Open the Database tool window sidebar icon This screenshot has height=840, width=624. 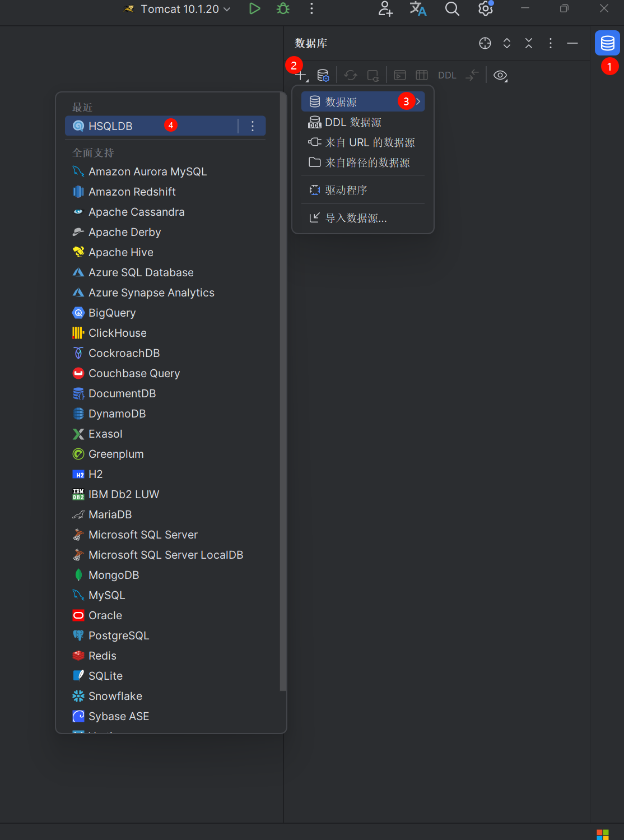coord(607,43)
